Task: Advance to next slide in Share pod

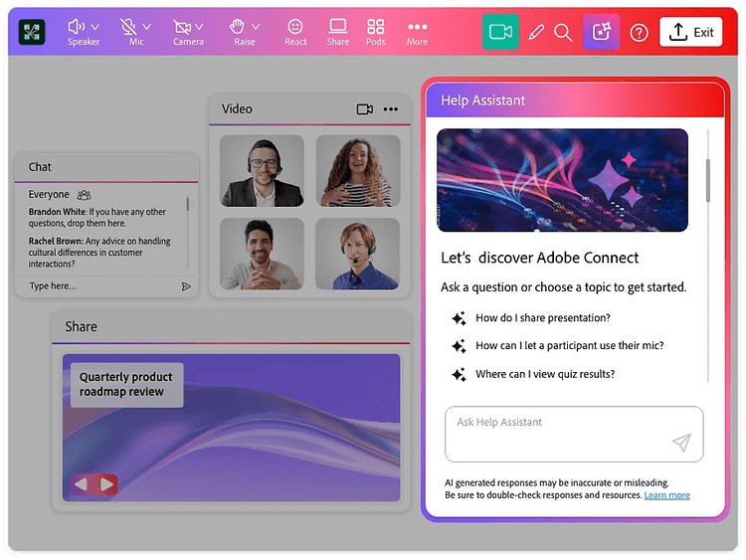Action: 106,484
